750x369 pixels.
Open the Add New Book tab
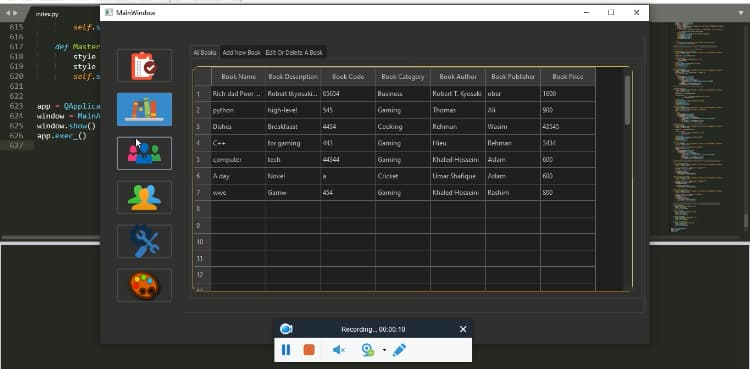coord(242,53)
